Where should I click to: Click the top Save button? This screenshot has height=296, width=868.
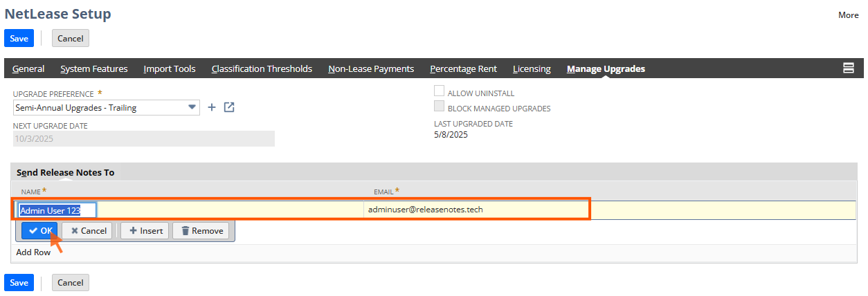(19, 38)
